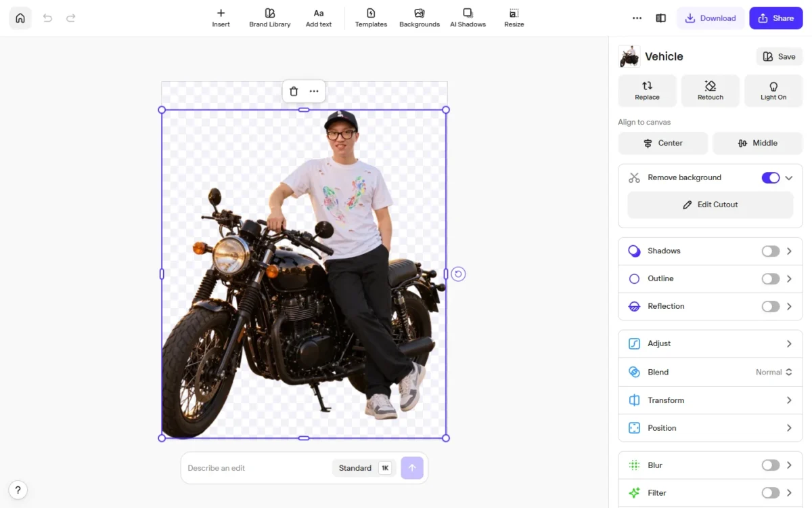Toggle the side panel layout icon
The height and width of the screenshot is (508, 812).
661,18
